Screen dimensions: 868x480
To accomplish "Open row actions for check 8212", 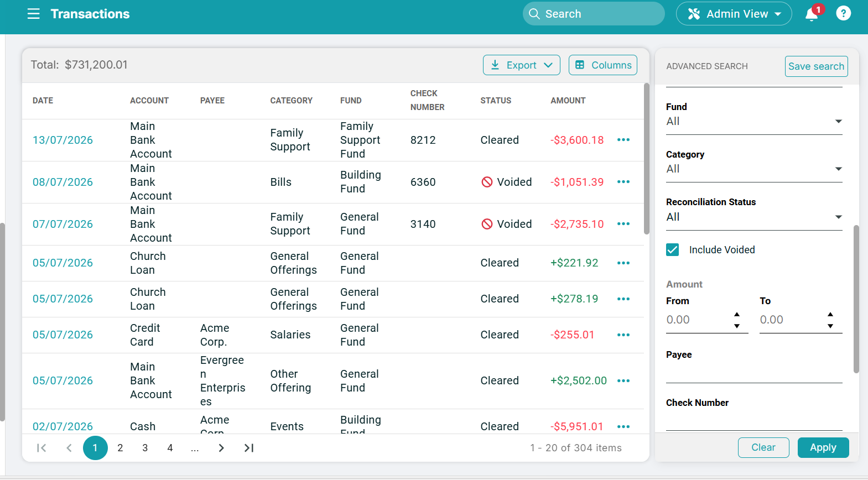I will pos(623,140).
